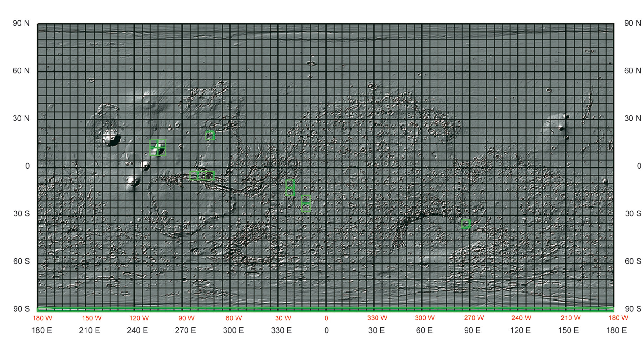Click the '90 S' label on the left axis

(x=21, y=309)
